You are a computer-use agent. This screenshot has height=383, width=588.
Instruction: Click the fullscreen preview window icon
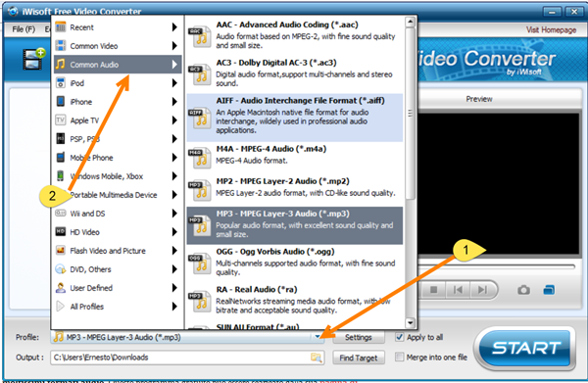pos(549,290)
